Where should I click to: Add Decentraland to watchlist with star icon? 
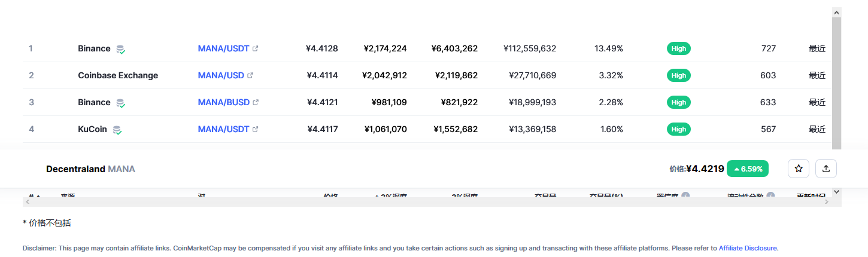(799, 169)
